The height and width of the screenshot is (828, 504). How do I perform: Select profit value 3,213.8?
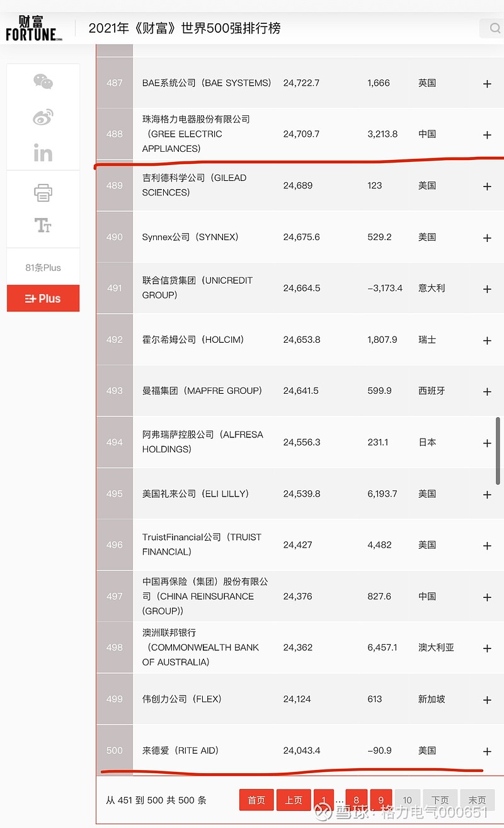coord(382,134)
